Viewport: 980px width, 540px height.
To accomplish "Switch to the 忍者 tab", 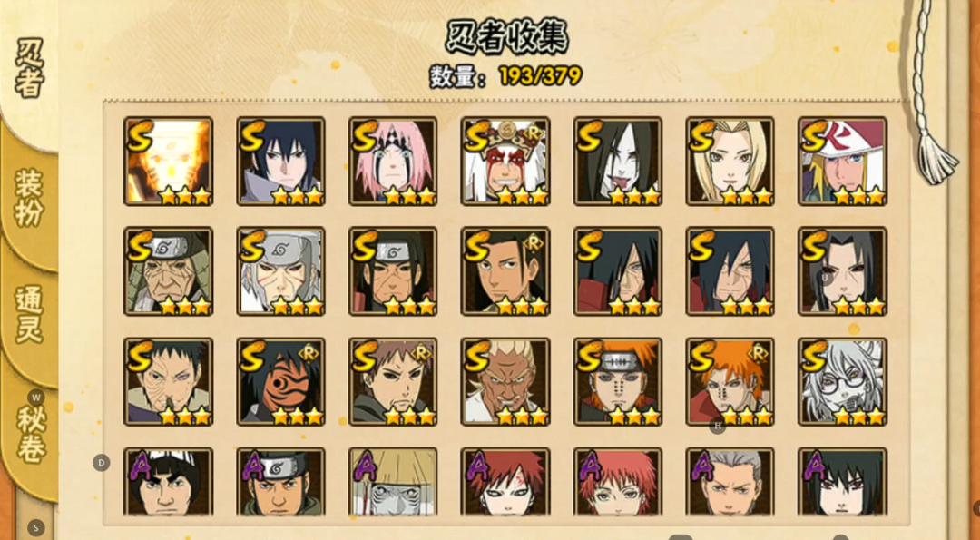I will 29,69.
